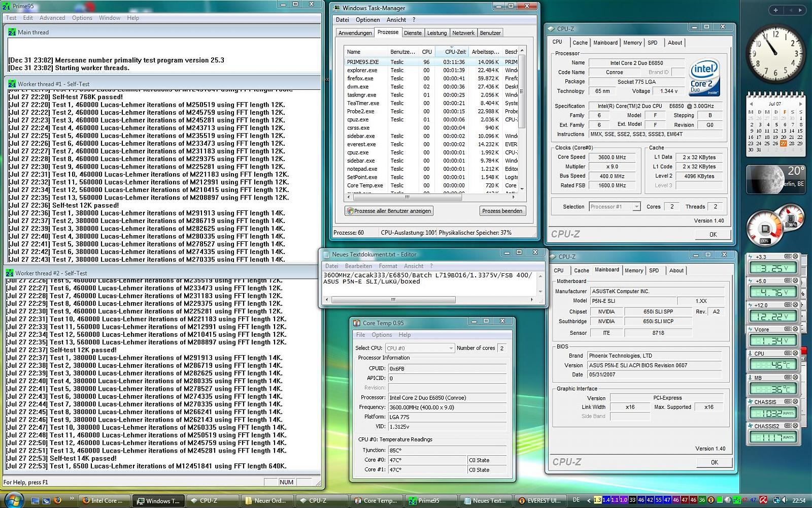Click the Prime95 icon on Worker thread #1 title
The height and width of the screenshot is (508, 812).
coord(12,84)
